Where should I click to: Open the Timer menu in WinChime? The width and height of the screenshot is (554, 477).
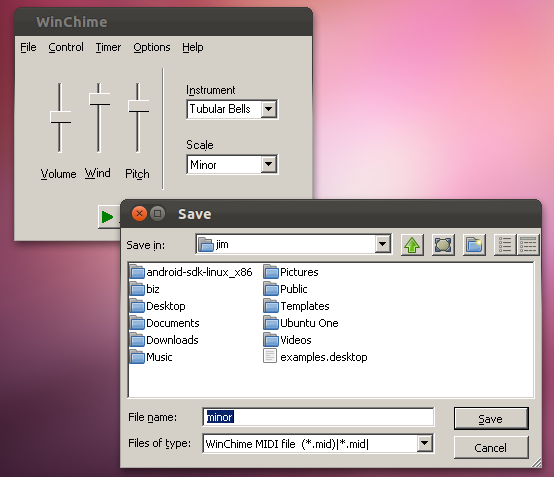click(108, 47)
